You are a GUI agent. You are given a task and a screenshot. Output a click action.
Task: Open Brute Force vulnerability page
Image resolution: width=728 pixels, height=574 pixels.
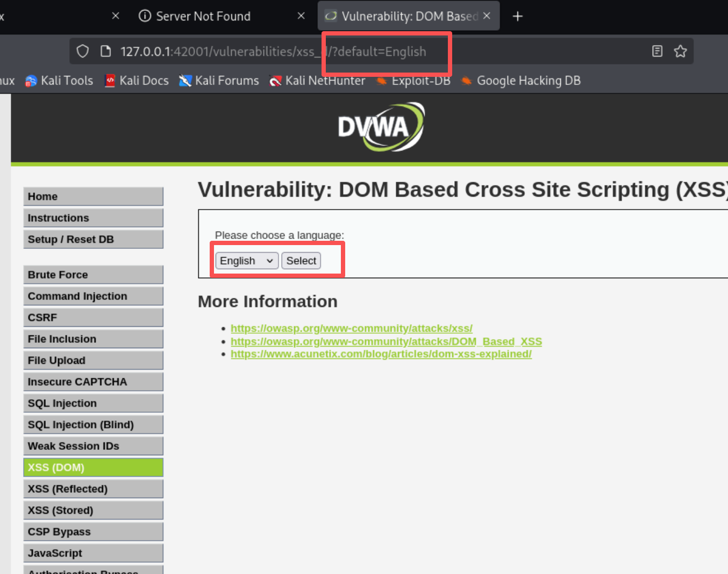(93, 275)
